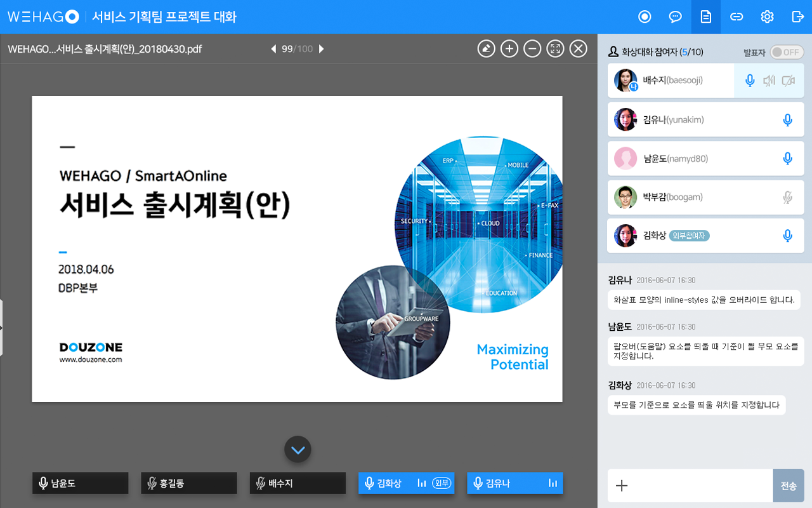The width and height of the screenshot is (812, 508).
Task: Mute 남윤도(namyd80) microphone in participant list
Action: pos(788,158)
